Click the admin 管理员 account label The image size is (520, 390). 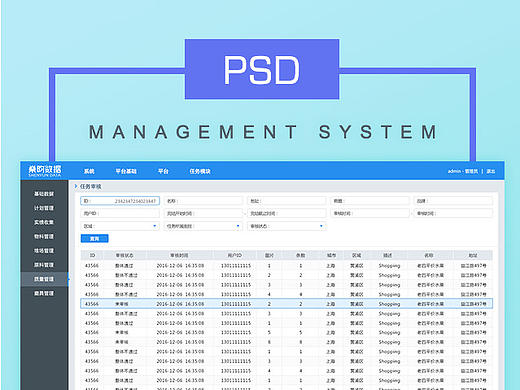[x=463, y=171]
